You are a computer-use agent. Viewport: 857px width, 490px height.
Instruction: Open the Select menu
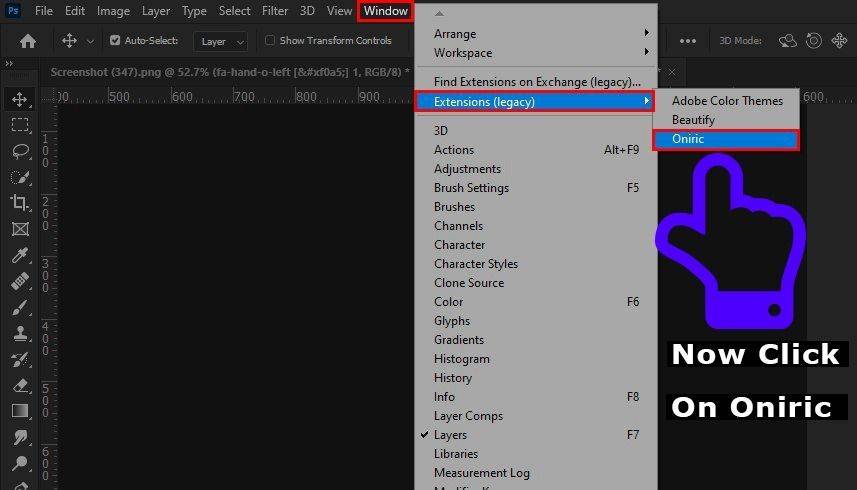pyautogui.click(x=234, y=11)
